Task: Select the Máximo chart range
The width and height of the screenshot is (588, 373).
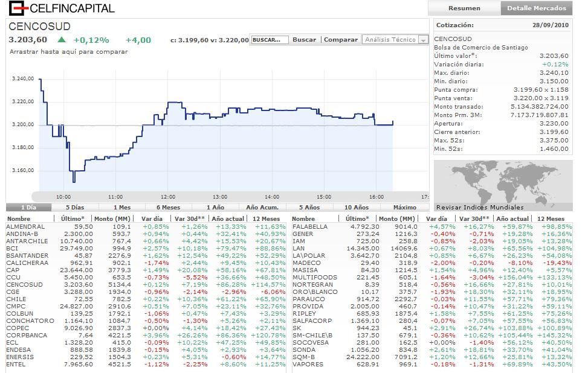Action: pyautogui.click(x=405, y=207)
